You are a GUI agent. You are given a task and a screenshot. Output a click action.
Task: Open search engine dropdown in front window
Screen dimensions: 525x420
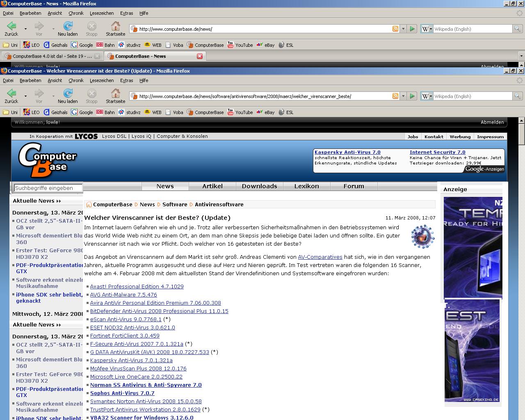click(427, 96)
